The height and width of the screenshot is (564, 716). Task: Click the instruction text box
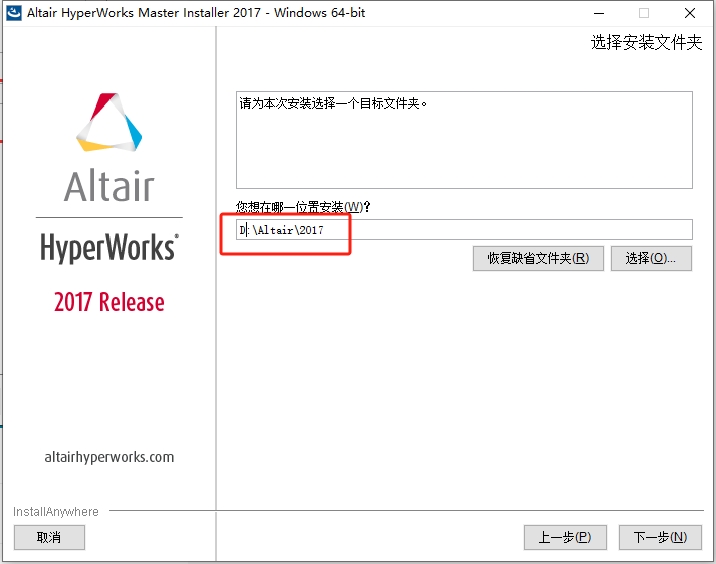coord(464,140)
